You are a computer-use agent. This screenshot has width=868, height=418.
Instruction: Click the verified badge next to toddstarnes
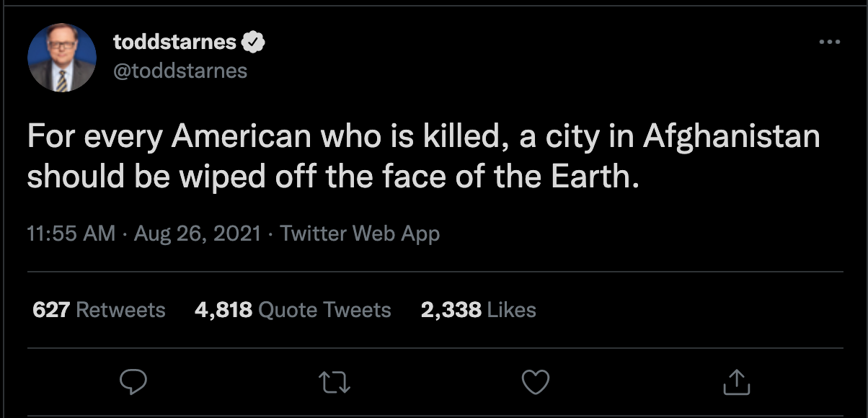254,43
